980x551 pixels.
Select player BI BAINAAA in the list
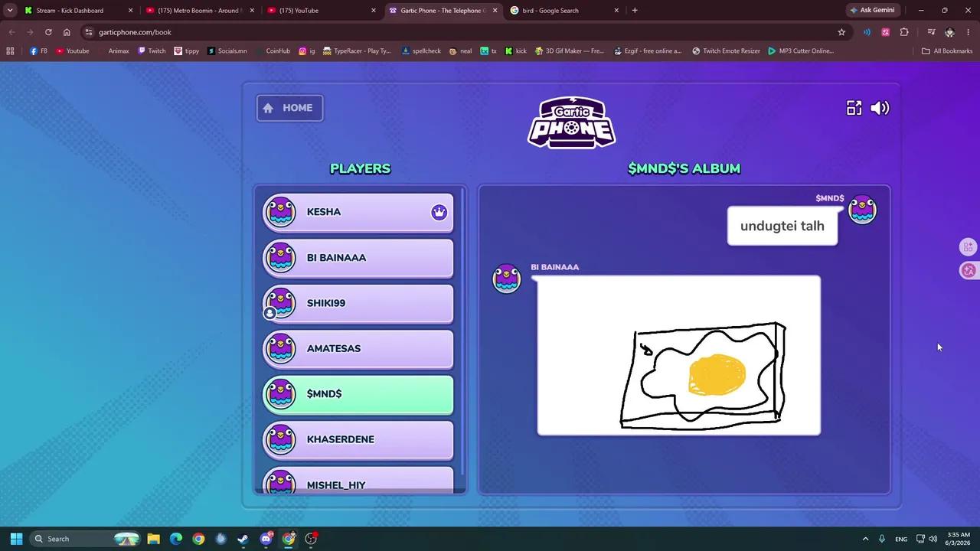pyautogui.click(x=358, y=258)
